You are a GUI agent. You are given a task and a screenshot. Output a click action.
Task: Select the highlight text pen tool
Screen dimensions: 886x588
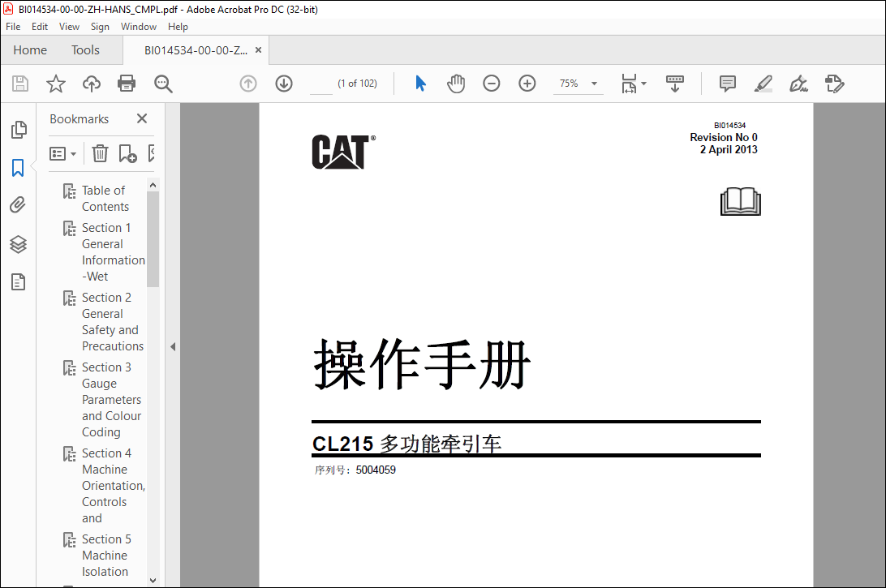763,84
